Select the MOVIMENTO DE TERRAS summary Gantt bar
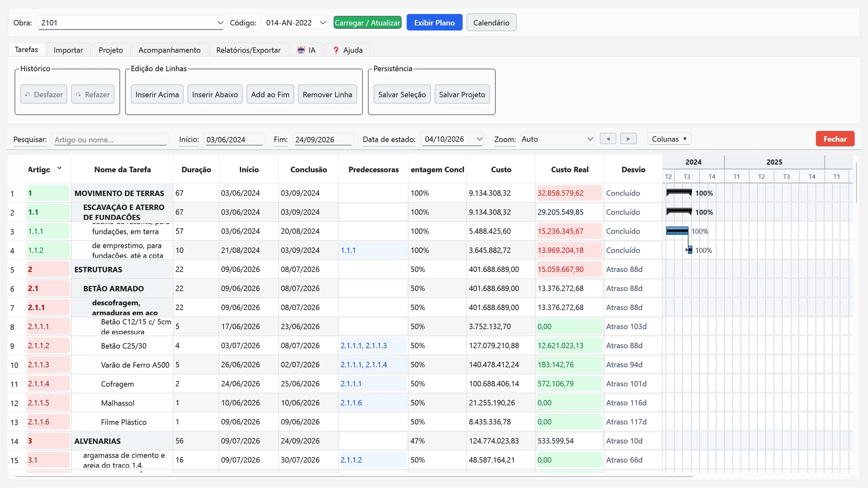Viewport: 868px width, 488px height. point(679,192)
